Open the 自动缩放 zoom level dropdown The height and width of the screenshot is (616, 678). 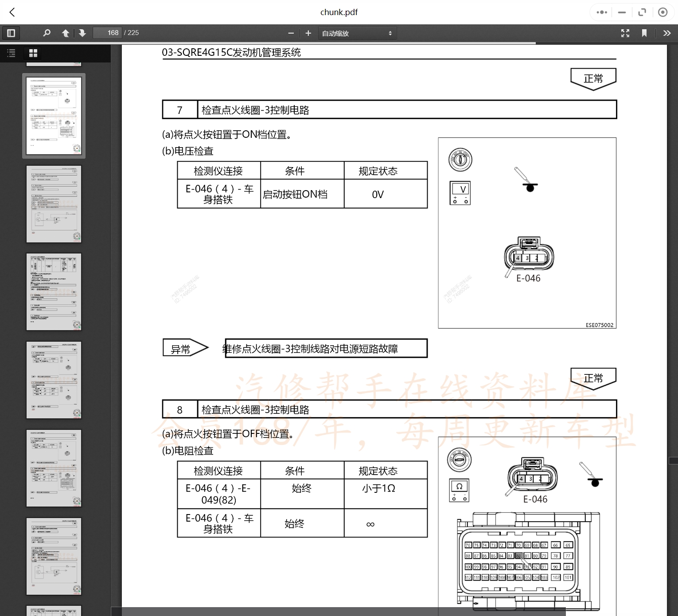[357, 33]
